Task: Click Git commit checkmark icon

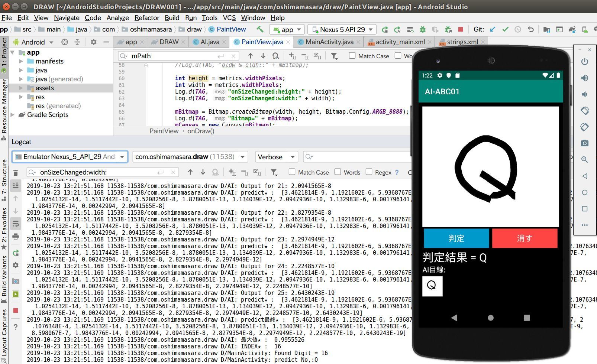Action: click(505, 29)
